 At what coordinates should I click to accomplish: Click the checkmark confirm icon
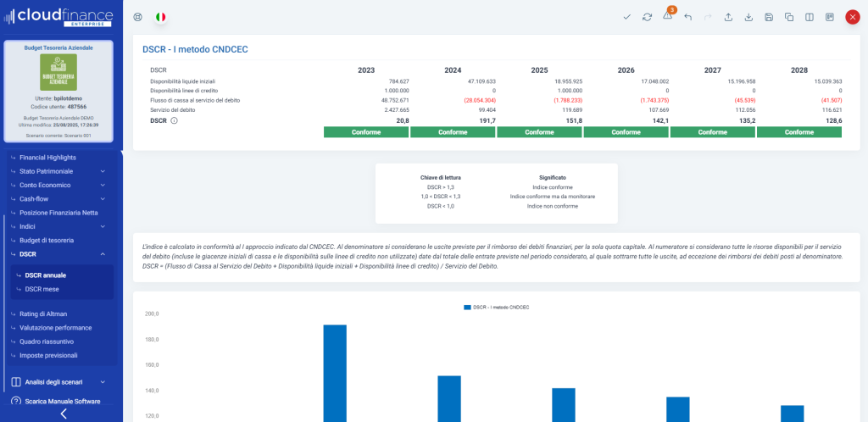[x=626, y=17]
